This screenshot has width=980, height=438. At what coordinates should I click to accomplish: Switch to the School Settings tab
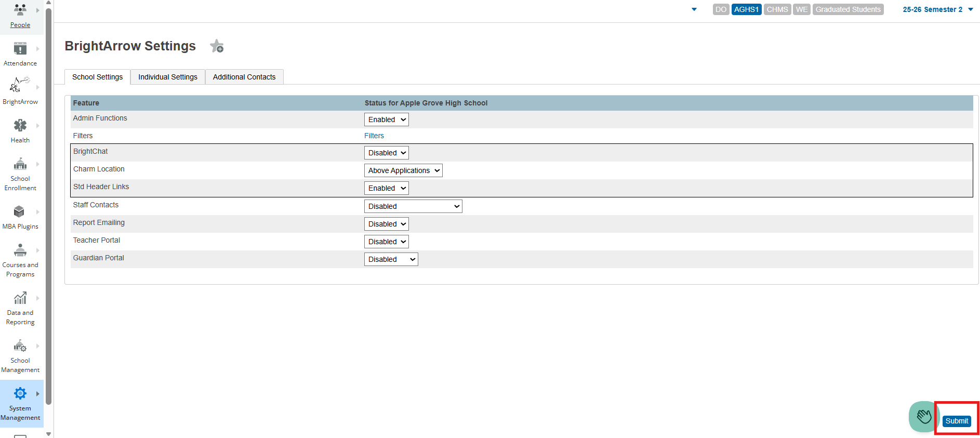click(98, 77)
